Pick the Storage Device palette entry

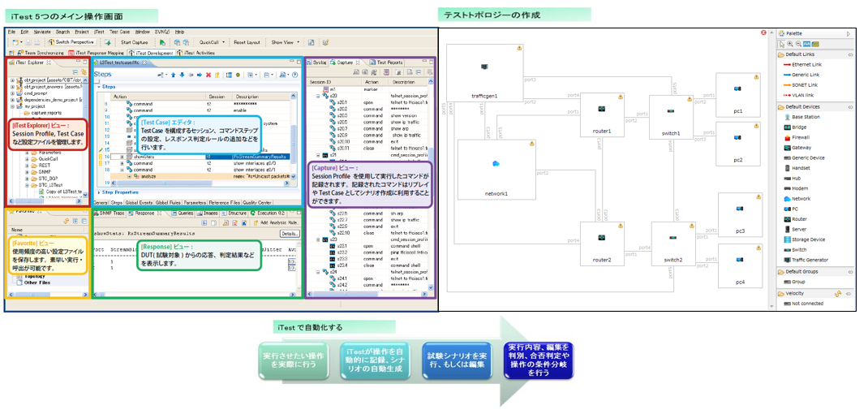[805, 239]
